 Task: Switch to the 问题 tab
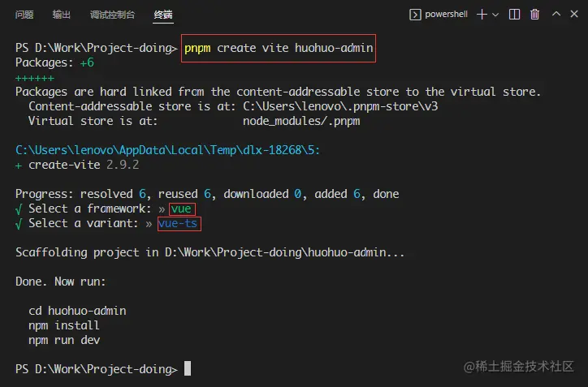[24, 15]
